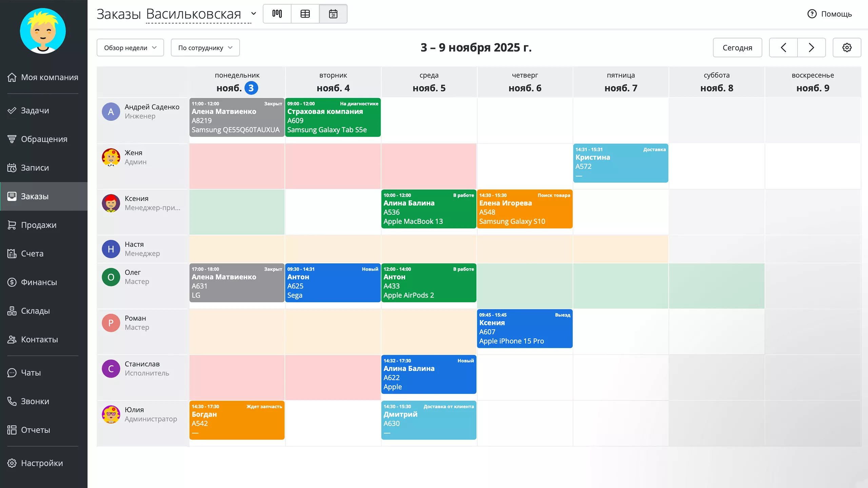Open Финансы in the sidebar

click(x=39, y=282)
